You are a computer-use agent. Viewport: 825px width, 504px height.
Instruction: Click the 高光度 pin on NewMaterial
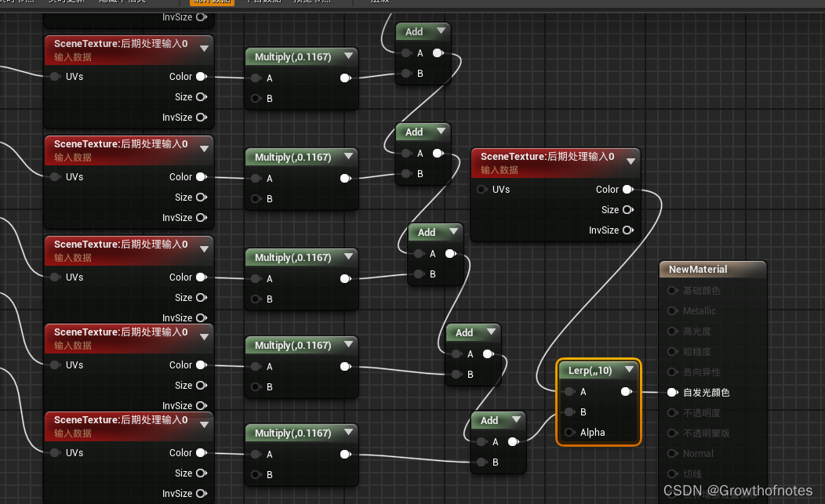pos(672,332)
